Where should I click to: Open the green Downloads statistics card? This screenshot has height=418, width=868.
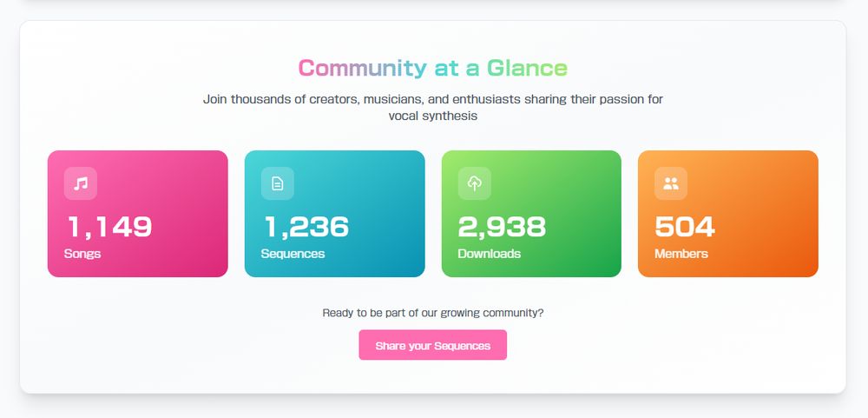531,214
